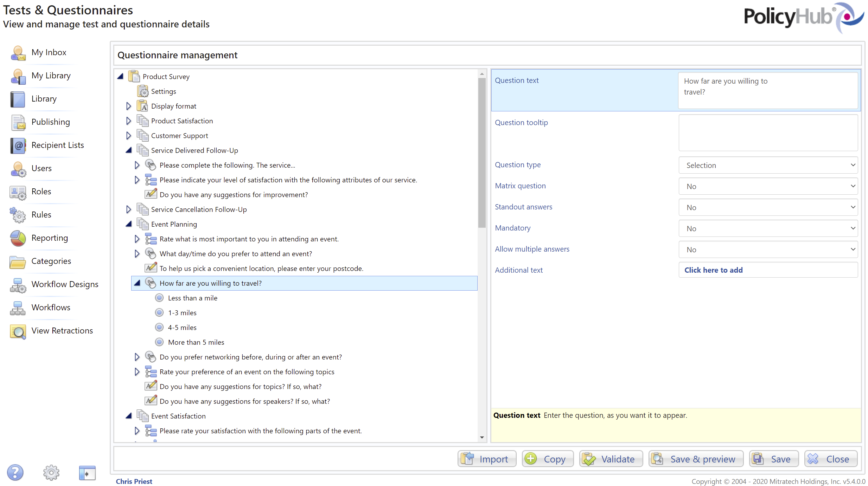Open the Mandatory dropdown

768,228
